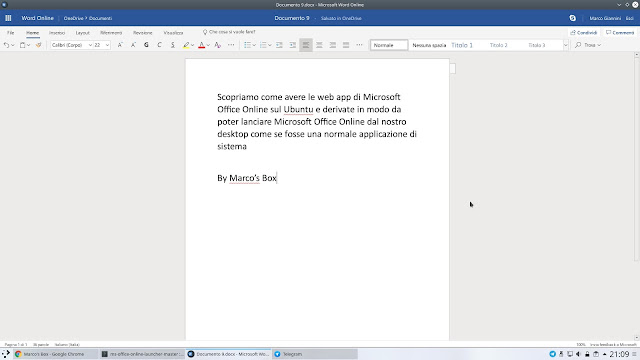Switch to the Revisione tab

coord(142,33)
